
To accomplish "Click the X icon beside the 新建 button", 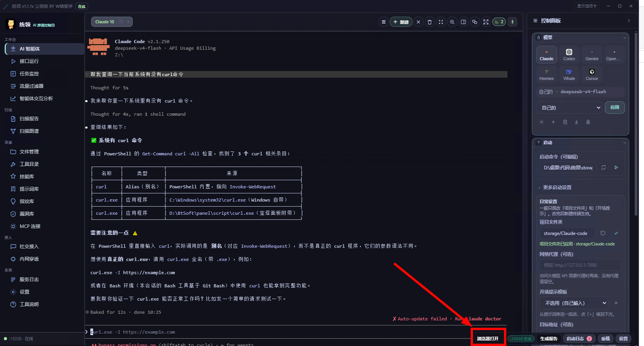I will click(x=418, y=22).
